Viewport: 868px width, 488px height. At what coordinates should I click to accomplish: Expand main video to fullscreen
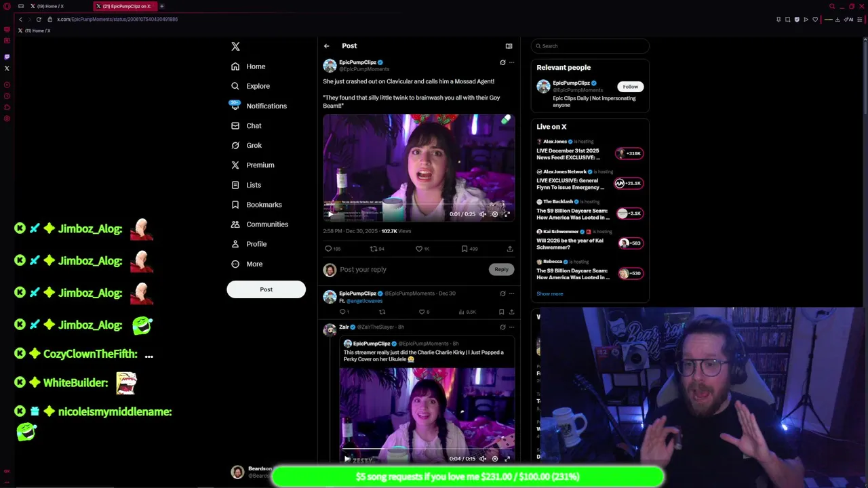pos(507,214)
